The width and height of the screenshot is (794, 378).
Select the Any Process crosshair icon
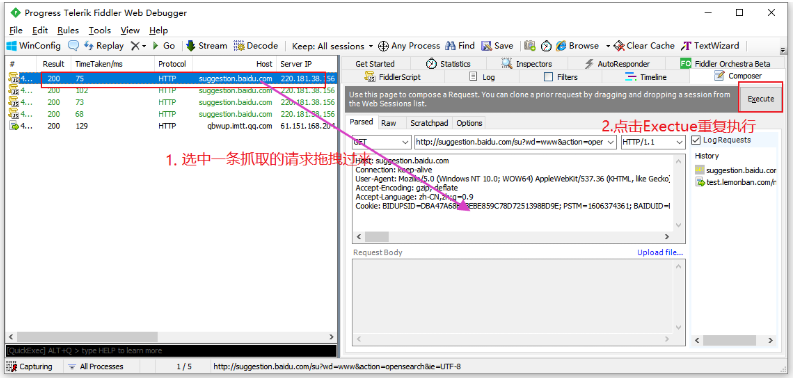(384, 46)
